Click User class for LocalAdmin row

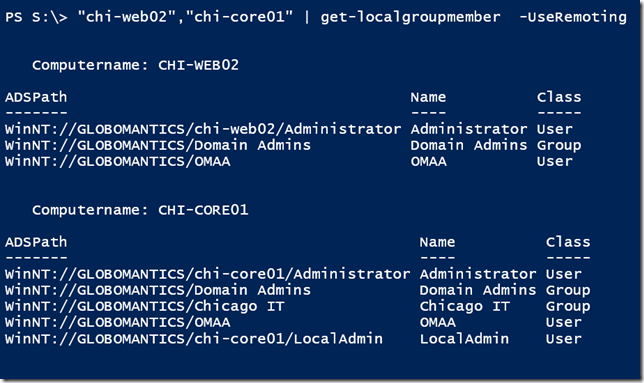tap(564, 339)
